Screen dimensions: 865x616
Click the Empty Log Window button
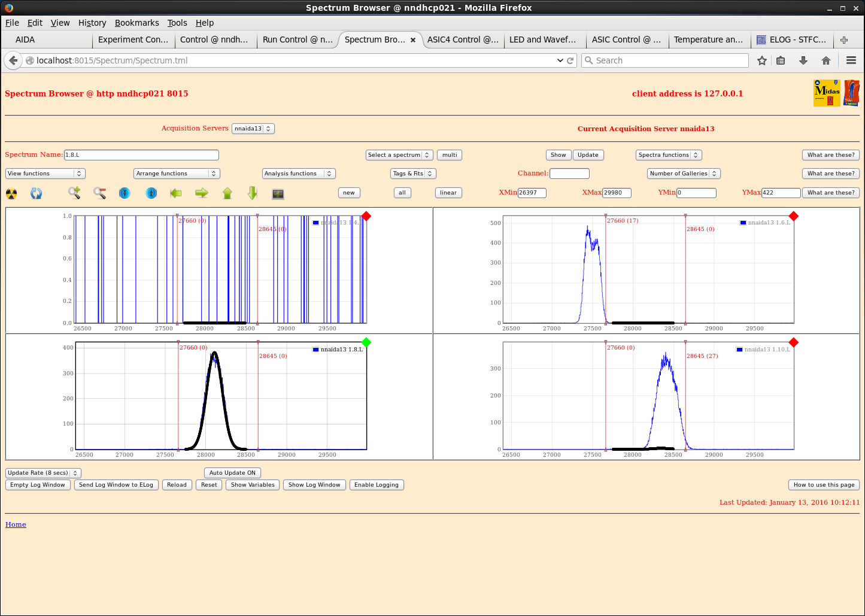[x=38, y=485]
